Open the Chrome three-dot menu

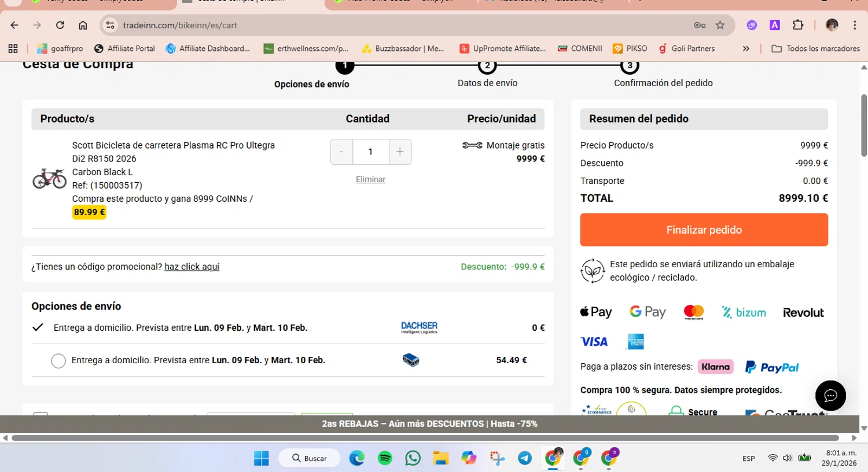pos(855,25)
